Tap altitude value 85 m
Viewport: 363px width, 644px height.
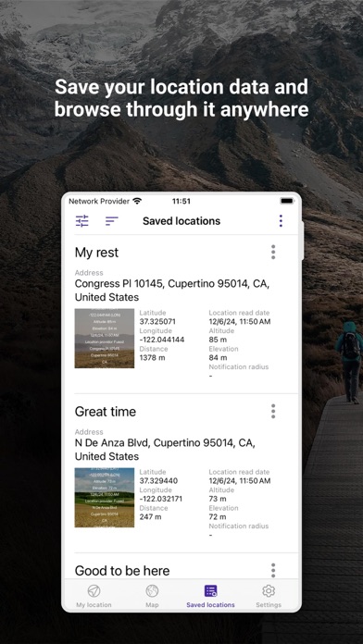coord(218,340)
